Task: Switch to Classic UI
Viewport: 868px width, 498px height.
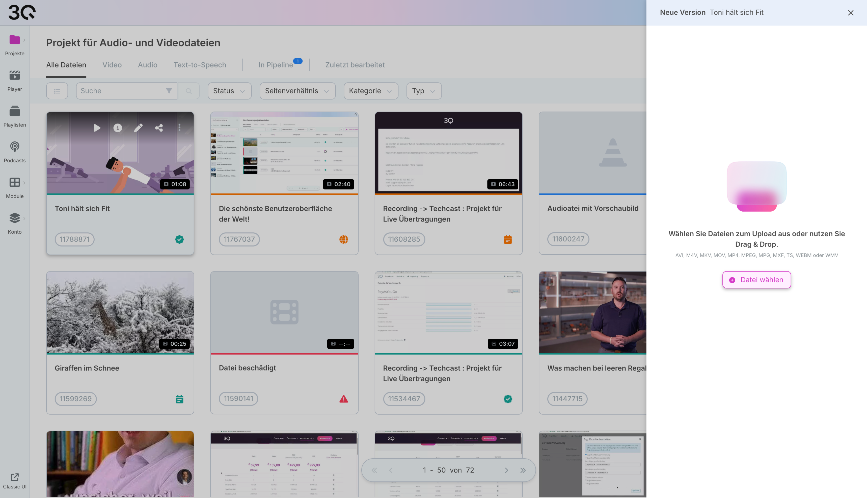Action: (15, 481)
